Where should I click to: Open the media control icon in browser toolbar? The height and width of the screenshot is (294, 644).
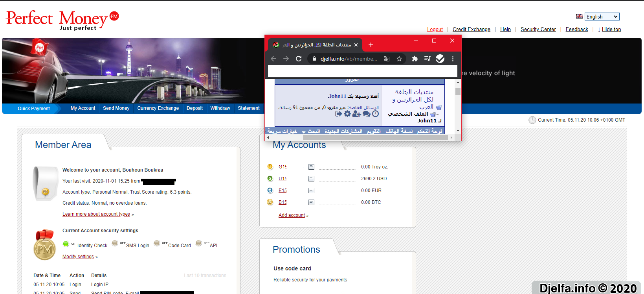427,59
